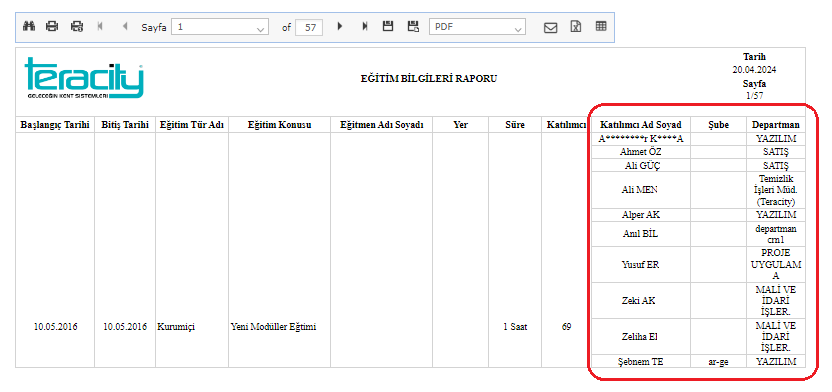Viewport: 832px width, 392px height.
Task: Click the masked participant name A********r K****A
Action: coord(640,139)
